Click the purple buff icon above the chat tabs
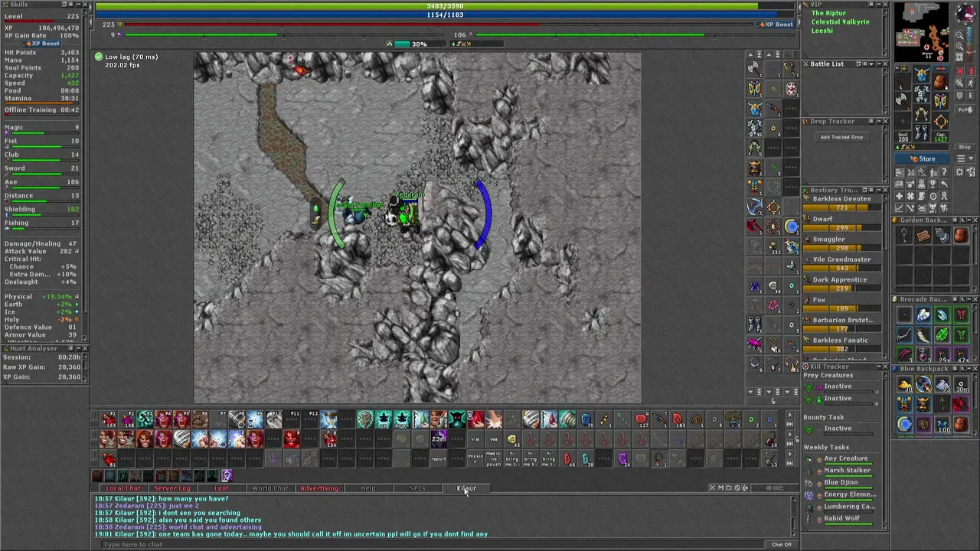Image resolution: width=980 pixels, height=551 pixels. coord(227,475)
